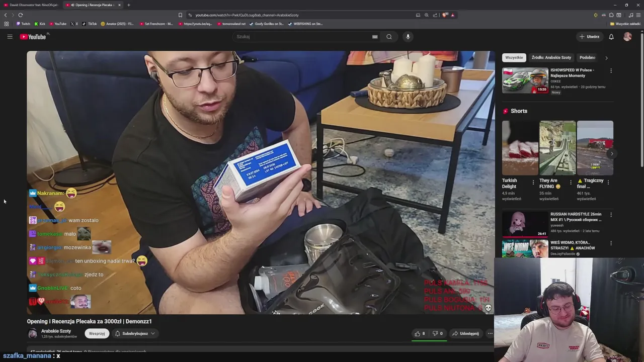The height and width of the screenshot is (362, 644).
Task: Open the Arabskie Szoty channel name
Action: point(56,331)
